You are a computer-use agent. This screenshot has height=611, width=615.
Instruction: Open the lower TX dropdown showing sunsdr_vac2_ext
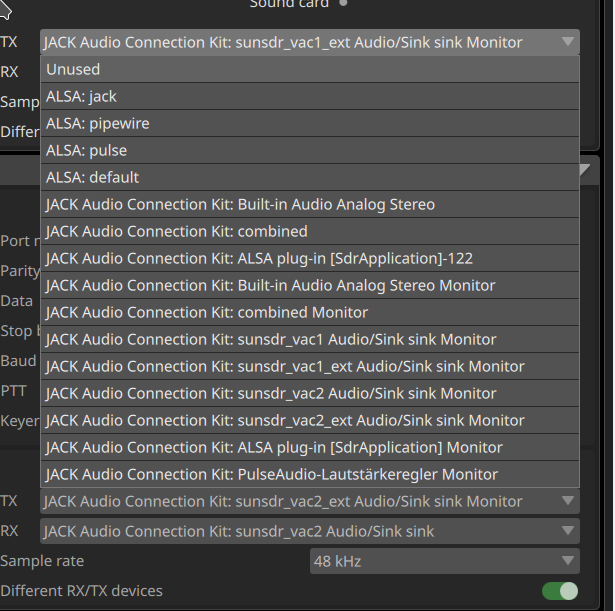tap(310, 501)
